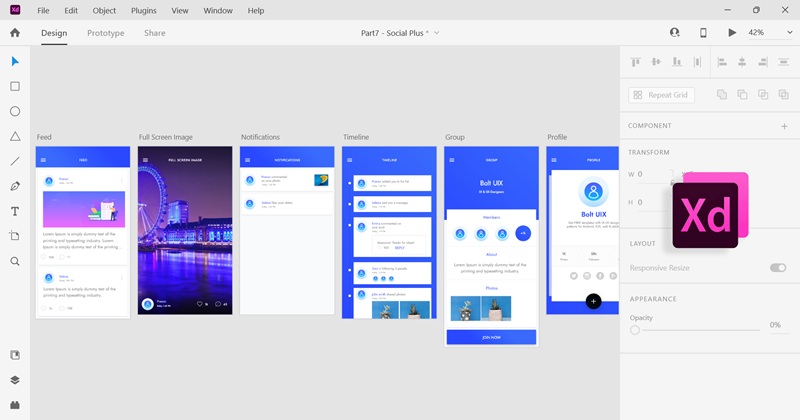800x420 pixels.
Task: Distribute vertically icon
Action: [697, 62]
